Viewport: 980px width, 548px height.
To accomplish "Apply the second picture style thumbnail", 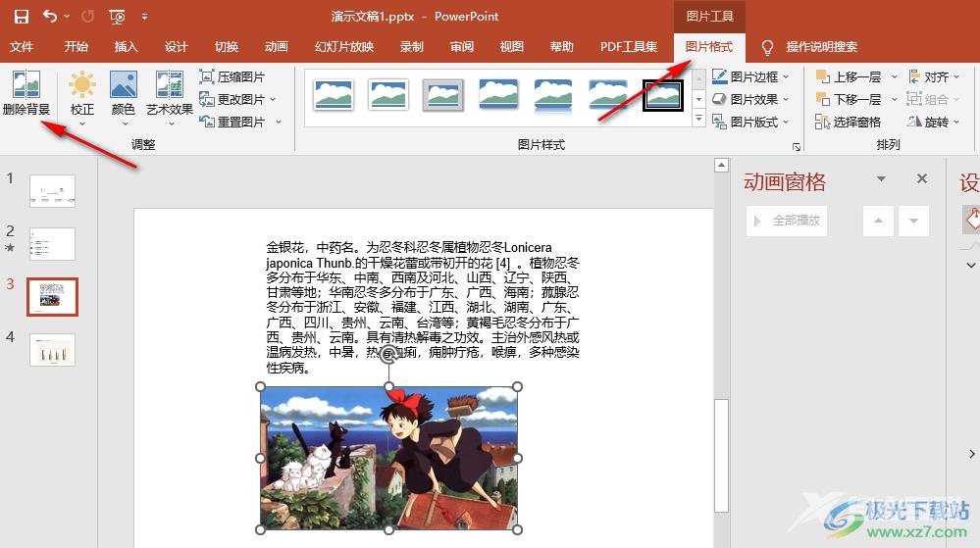I will (388, 95).
